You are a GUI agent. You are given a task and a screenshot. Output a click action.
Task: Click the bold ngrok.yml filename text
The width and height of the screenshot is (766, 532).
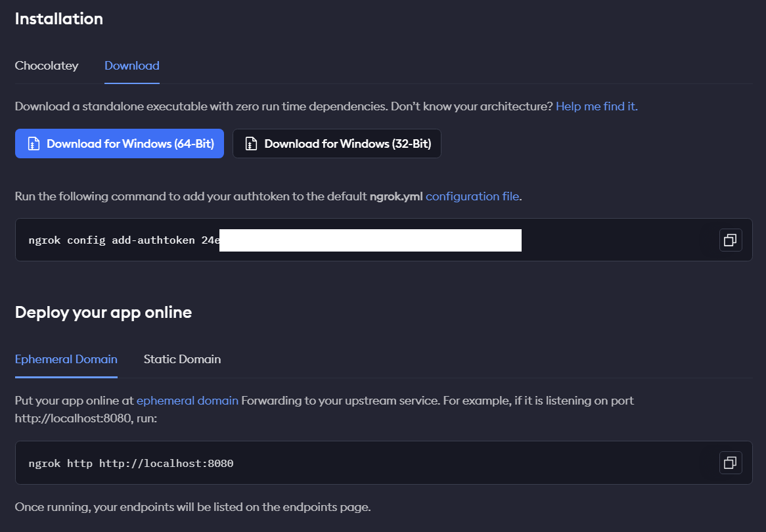pyautogui.click(x=396, y=196)
